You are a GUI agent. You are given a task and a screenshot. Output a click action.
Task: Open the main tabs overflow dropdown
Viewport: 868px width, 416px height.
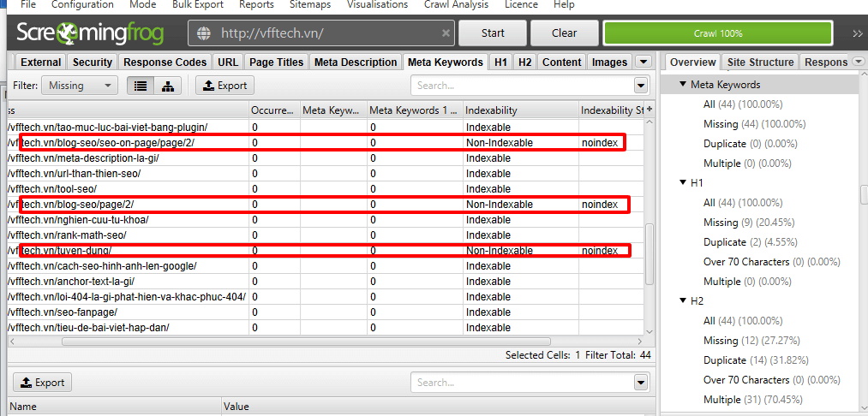643,62
